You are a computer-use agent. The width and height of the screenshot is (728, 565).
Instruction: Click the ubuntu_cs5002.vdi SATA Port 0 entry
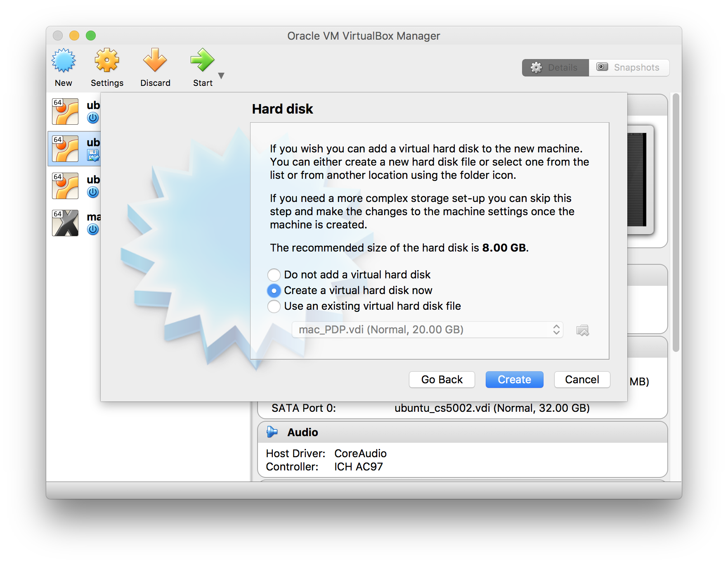(x=492, y=408)
